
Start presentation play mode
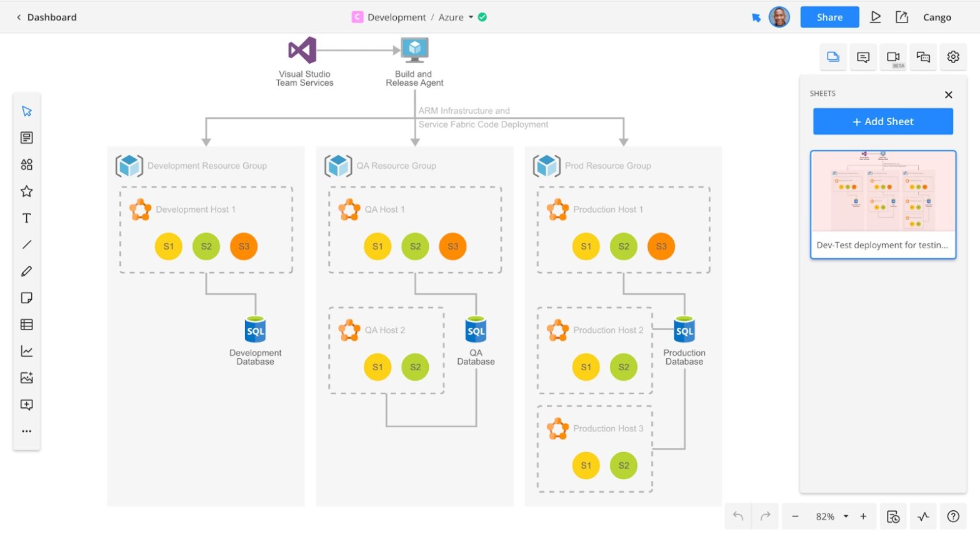click(x=876, y=17)
